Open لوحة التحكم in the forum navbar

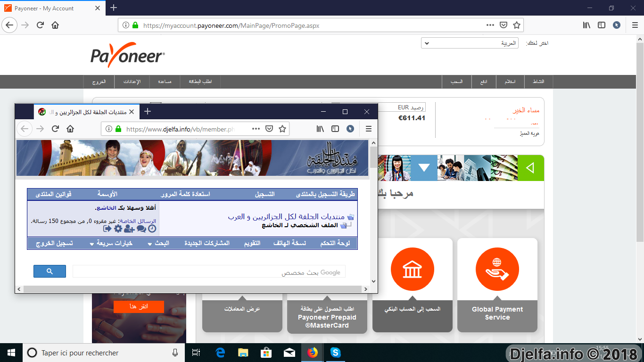335,243
